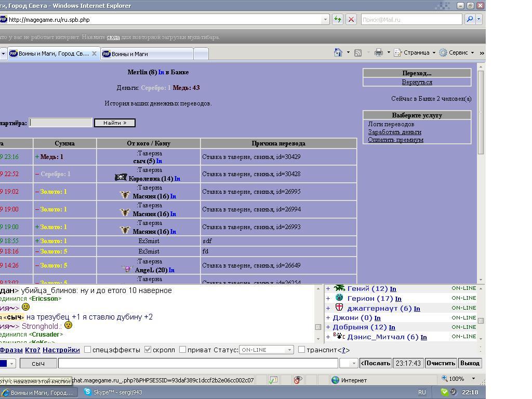The image size is (532, 399).
Task: Click the pirate flag icon next to Королевна
Action: pyautogui.click(x=121, y=178)
